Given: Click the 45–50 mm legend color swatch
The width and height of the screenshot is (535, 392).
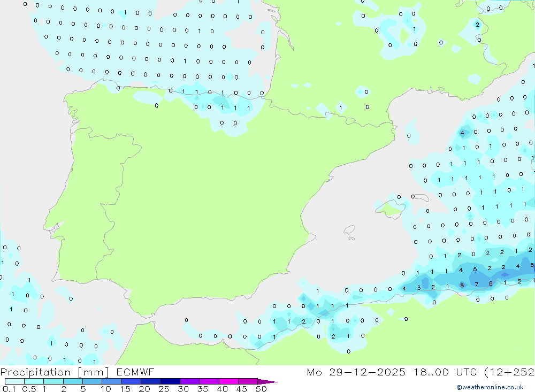Looking at the screenshot, I should (x=248, y=381).
